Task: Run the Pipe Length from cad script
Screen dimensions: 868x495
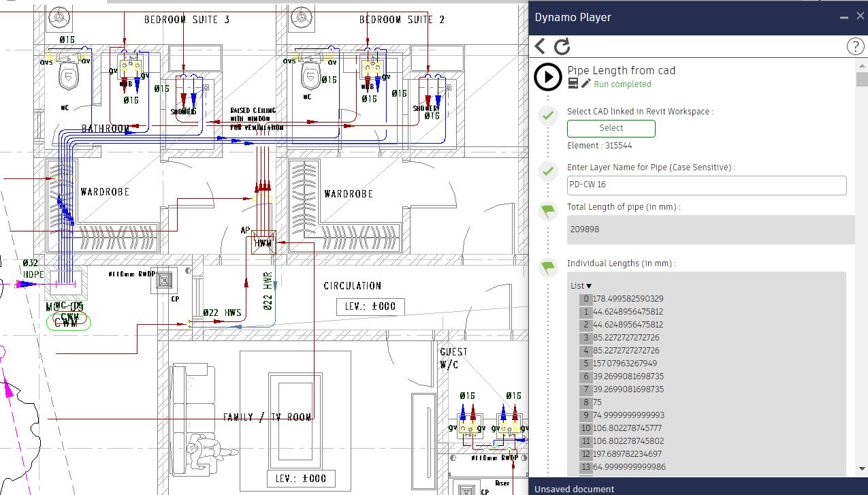Action: pyautogui.click(x=548, y=77)
